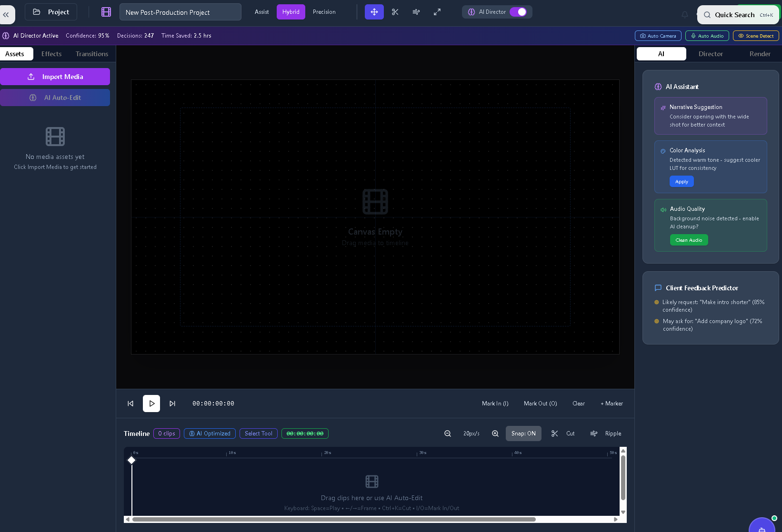Click the Import Media button
Viewport: 782px width, 532px height.
55,77
